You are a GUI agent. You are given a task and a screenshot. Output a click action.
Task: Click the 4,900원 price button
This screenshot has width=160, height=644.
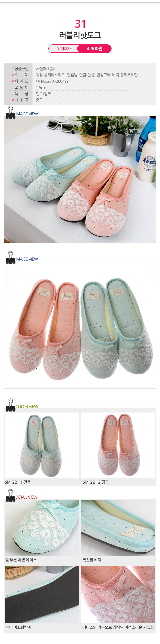point(94,48)
